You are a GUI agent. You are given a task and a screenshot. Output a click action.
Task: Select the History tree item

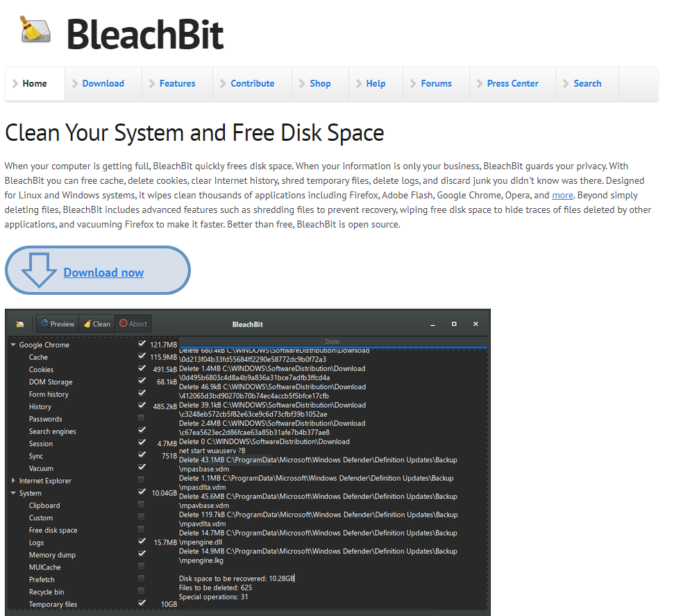tap(40, 407)
